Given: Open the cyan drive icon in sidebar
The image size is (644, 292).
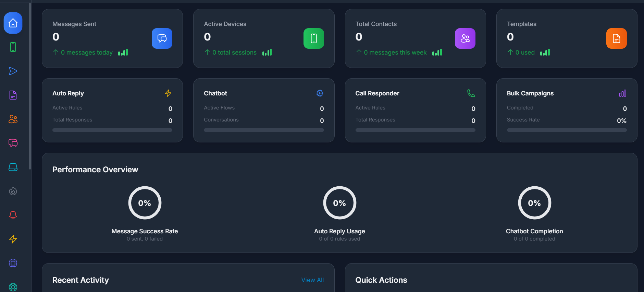Looking at the screenshot, I should [13, 167].
